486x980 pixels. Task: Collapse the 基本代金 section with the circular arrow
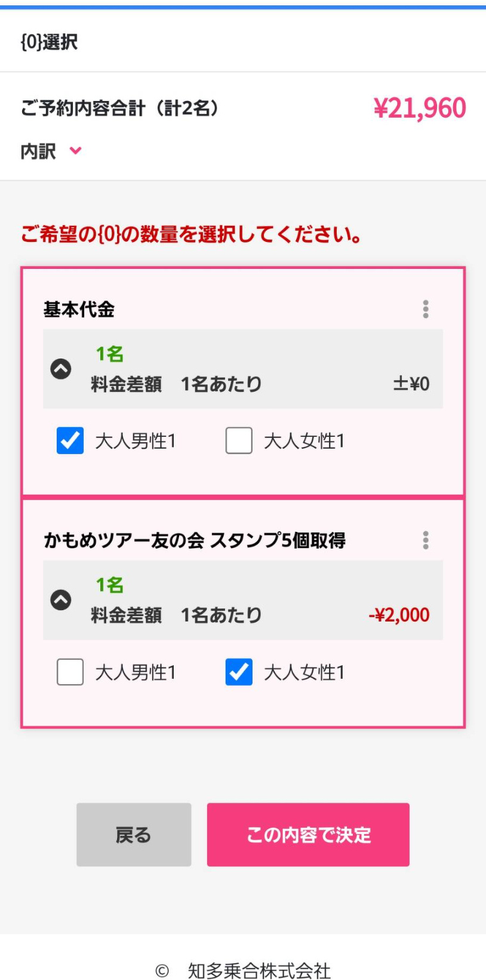pyautogui.click(x=61, y=369)
